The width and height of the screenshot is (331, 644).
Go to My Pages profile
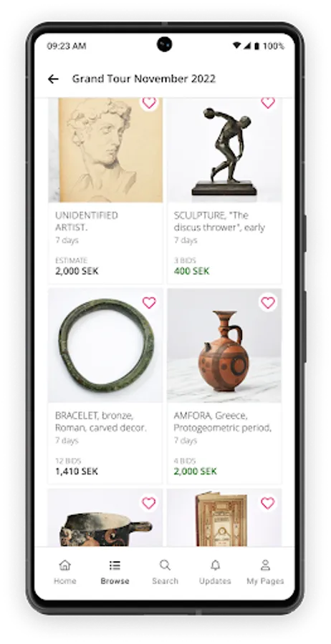265,572
